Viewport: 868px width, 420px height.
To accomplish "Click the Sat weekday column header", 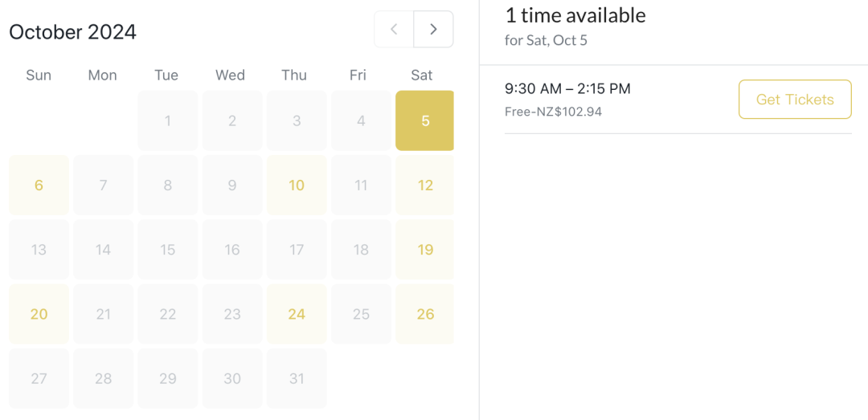I will click(x=421, y=75).
